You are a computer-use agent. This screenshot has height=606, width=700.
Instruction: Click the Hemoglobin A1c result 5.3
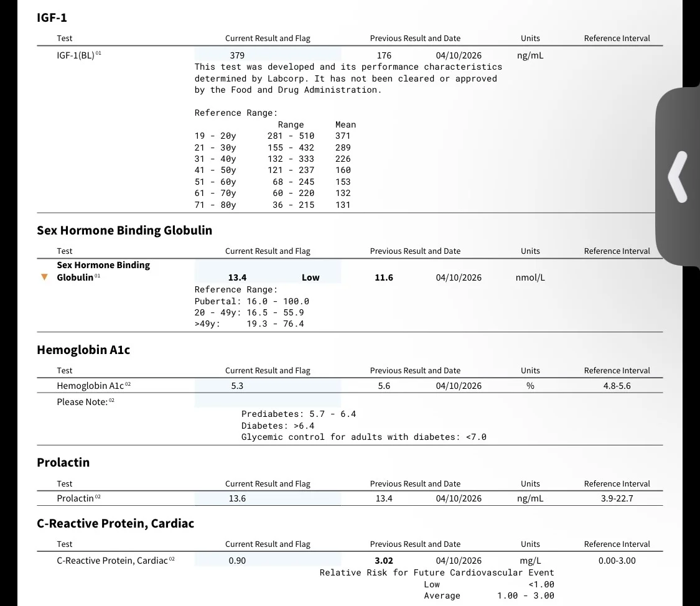pyautogui.click(x=237, y=386)
